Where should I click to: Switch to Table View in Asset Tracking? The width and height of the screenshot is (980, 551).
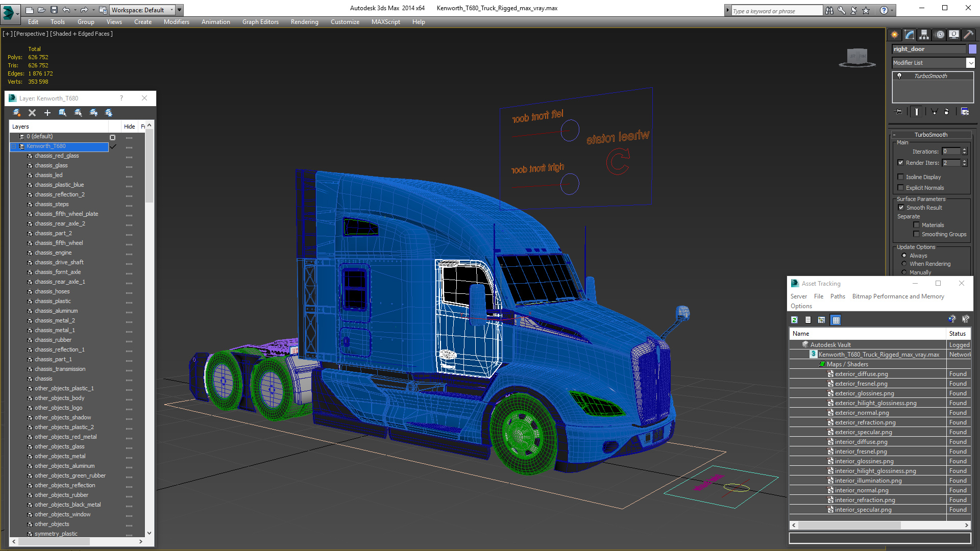point(836,320)
